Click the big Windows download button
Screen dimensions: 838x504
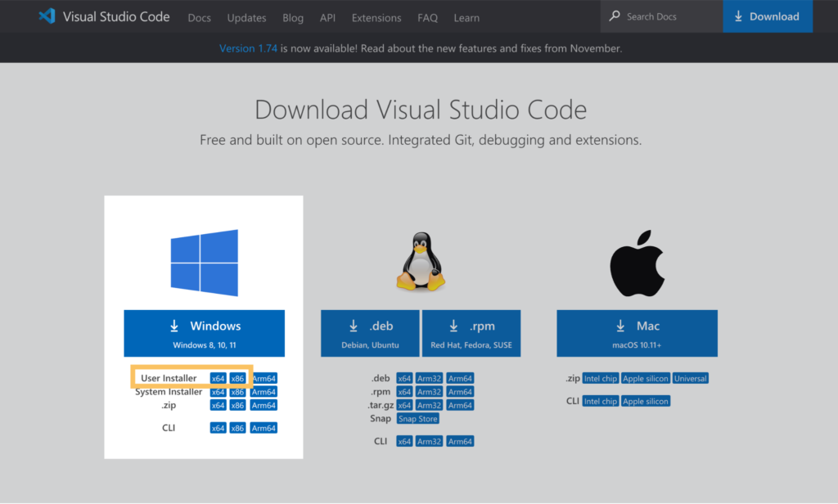[204, 333]
